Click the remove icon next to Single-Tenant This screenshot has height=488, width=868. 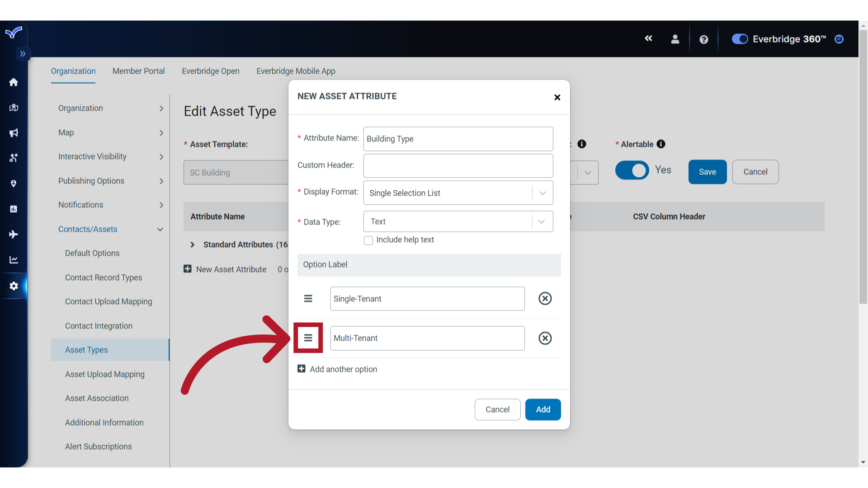[x=544, y=298]
